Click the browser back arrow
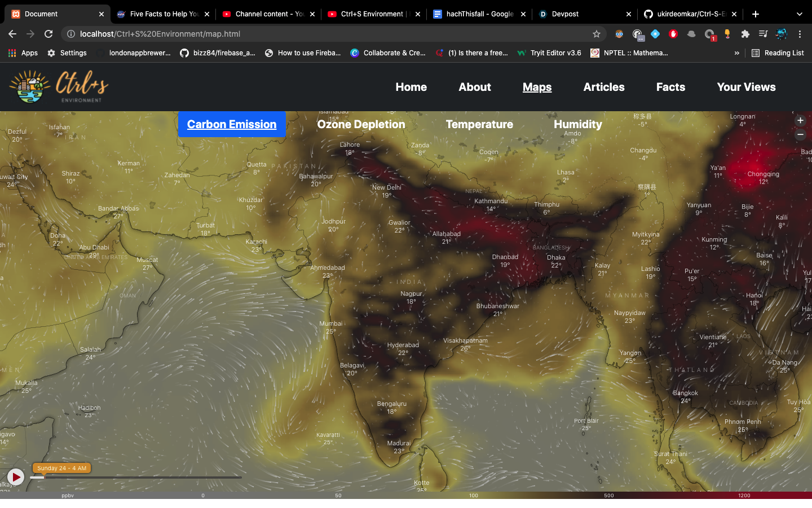Viewport: 812px width, 508px height. (12, 34)
